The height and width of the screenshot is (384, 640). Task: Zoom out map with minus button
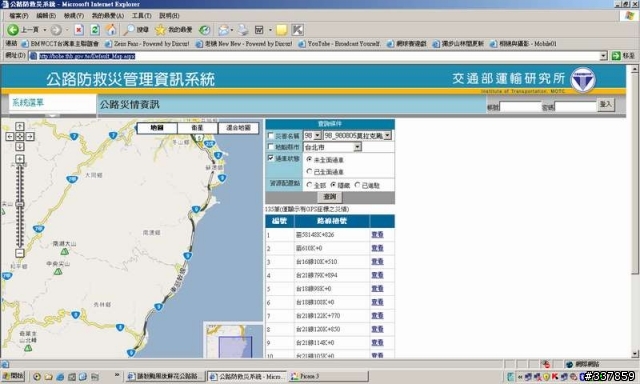(x=20, y=253)
